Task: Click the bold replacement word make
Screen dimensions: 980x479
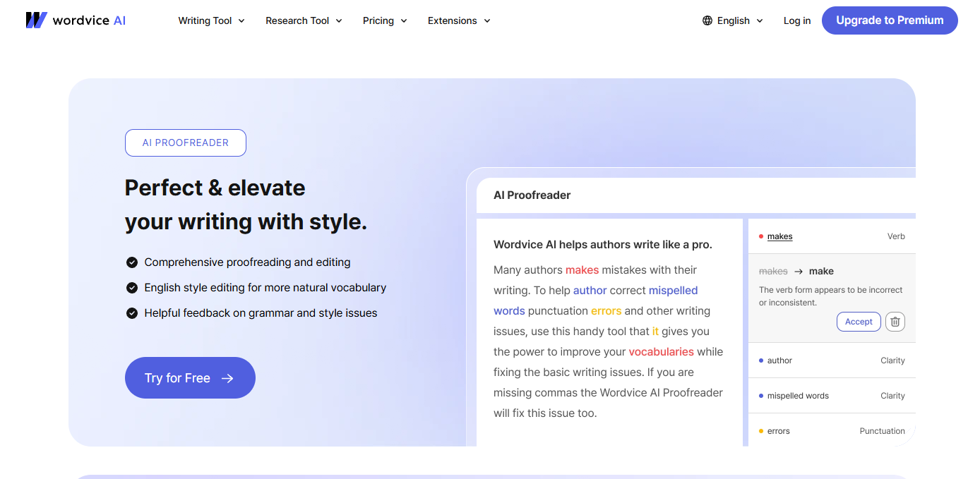Action: tap(821, 271)
